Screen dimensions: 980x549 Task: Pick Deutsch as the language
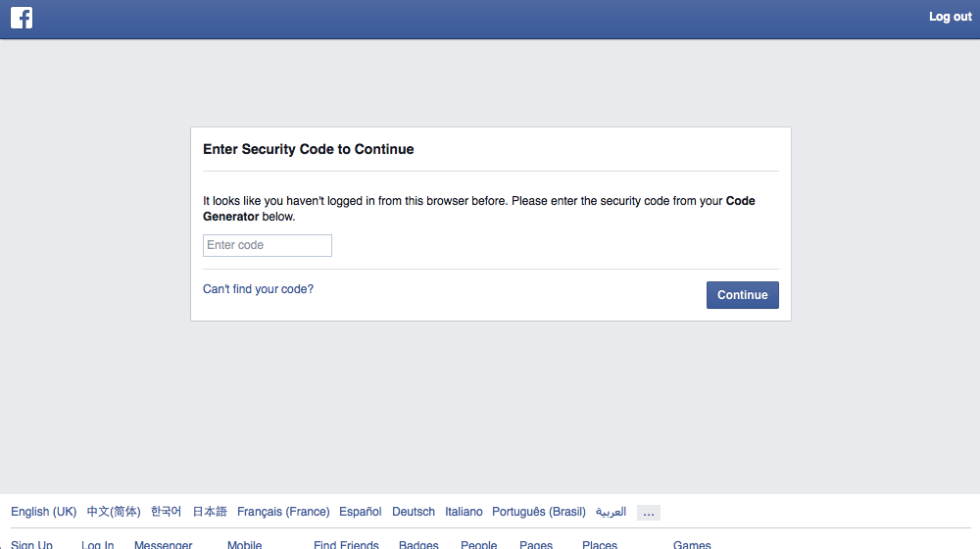click(x=413, y=512)
